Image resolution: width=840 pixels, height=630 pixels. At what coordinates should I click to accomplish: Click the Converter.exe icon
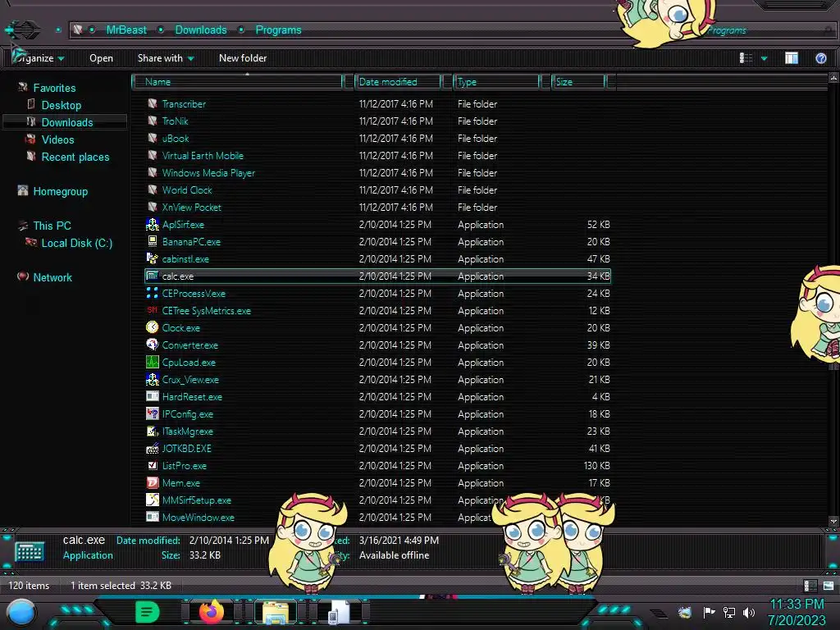152,345
